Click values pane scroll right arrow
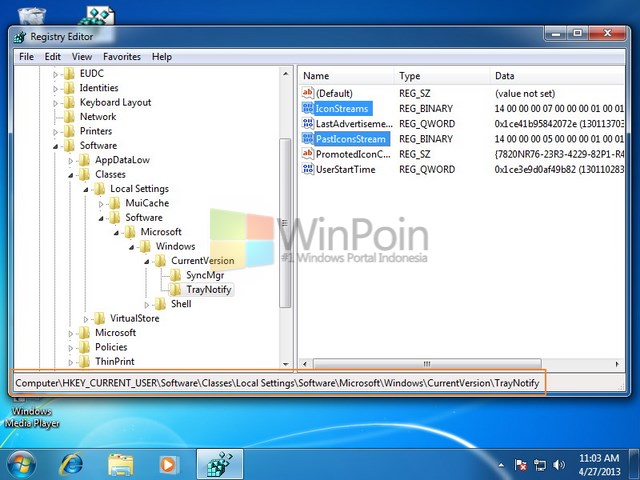Screen dimensions: 640x480 click(617, 364)
